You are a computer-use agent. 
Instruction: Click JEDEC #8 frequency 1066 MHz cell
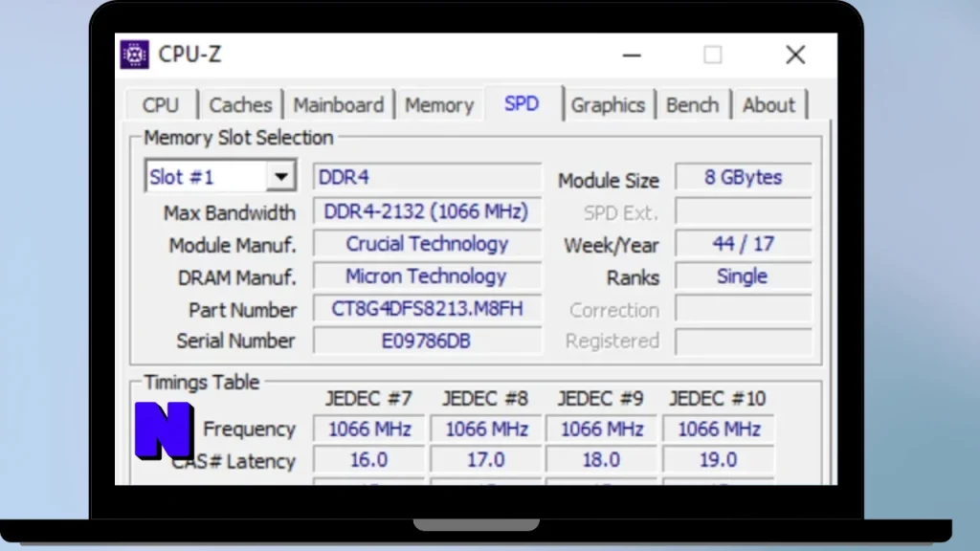point(485,430)
